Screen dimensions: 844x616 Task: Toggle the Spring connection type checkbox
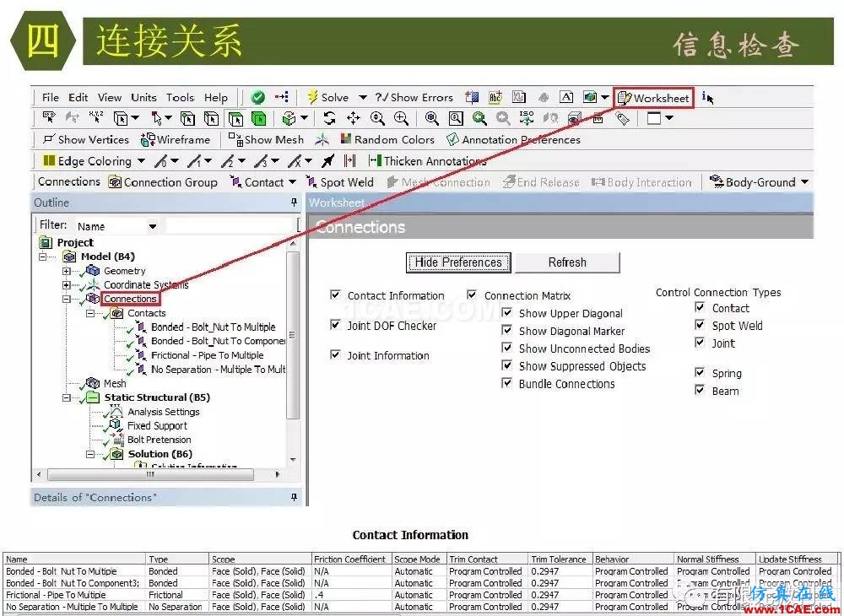pyautogui.click(x=700, y=372)
